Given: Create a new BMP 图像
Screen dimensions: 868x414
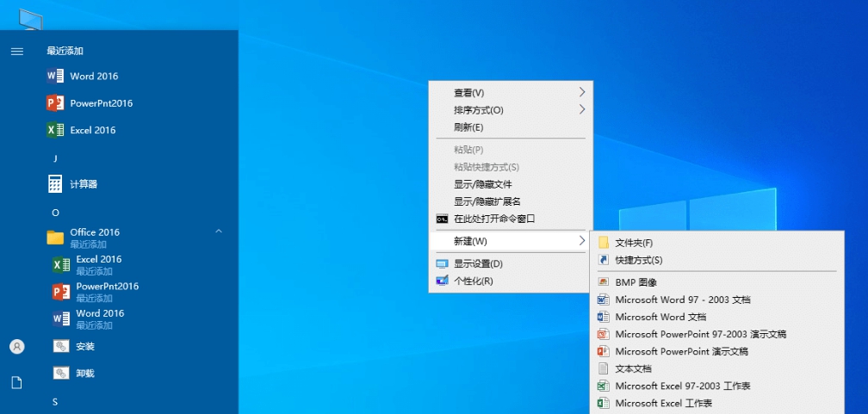Looking at the screenshot, I should point(717,282).
